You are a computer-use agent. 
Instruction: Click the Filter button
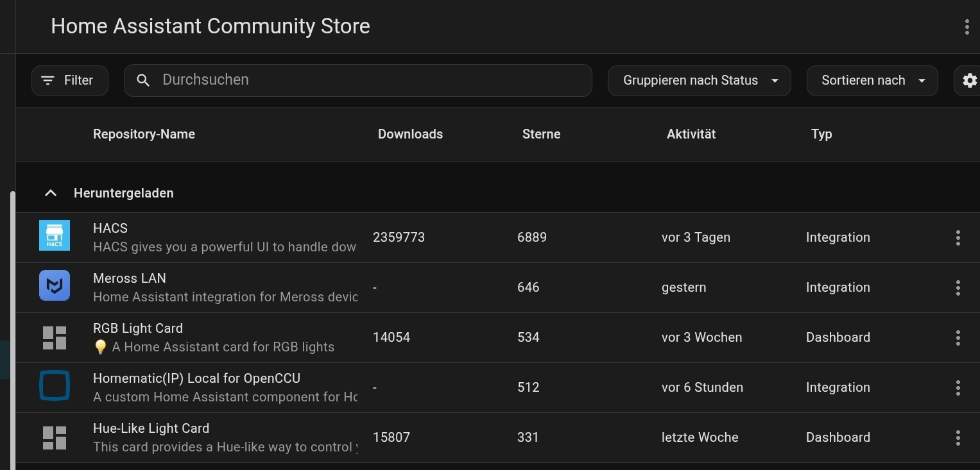tap(69, 80)
